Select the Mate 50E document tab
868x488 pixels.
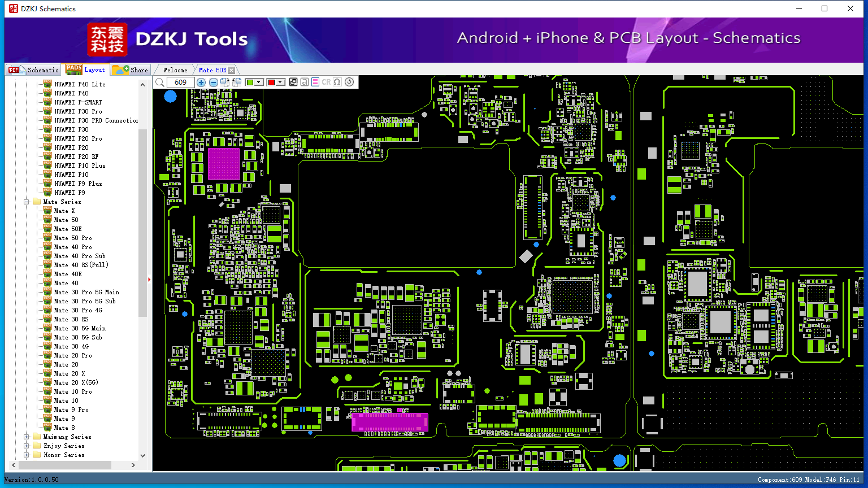212,70
